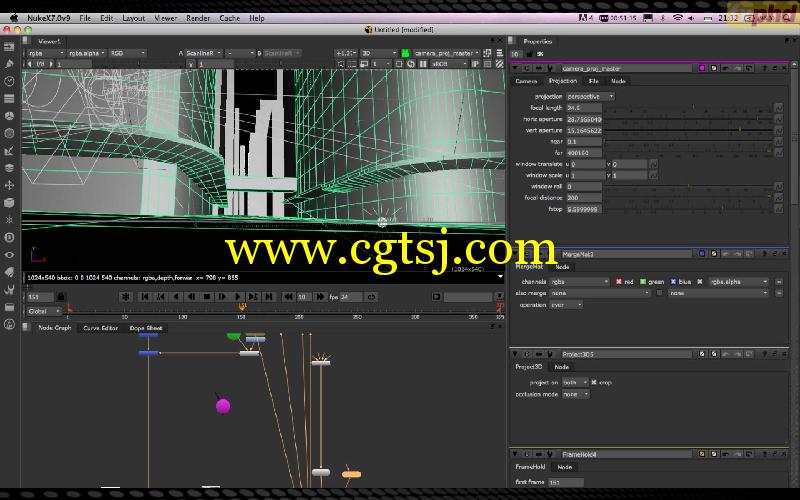Screen dimensions: 800x500
Task: Open the Image nodes menu in left toolbar
Action: click(9, 47)
